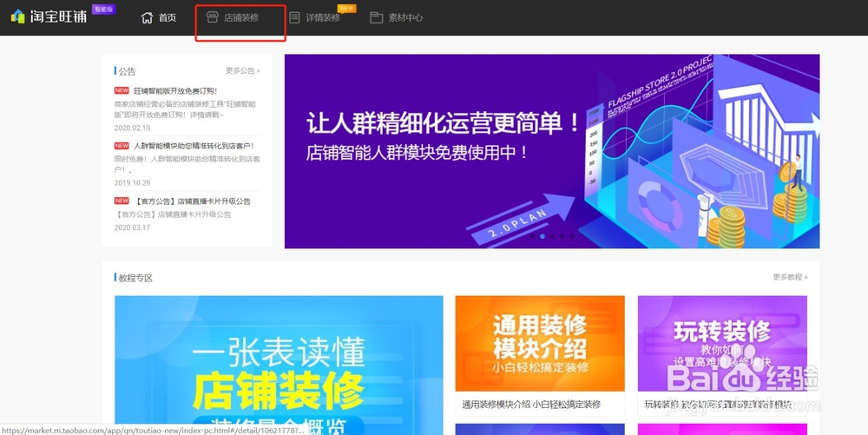Open announcement 店铺直播卡片升级公告

pos(192,201)
